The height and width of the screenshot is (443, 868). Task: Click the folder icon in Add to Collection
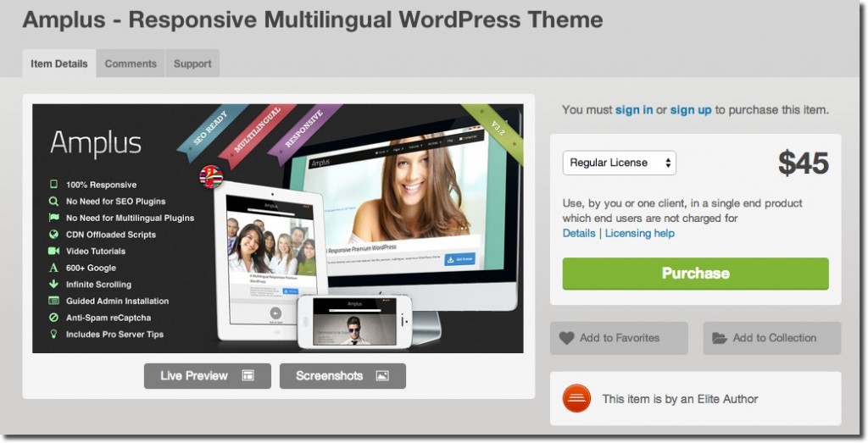pos(719,338)
